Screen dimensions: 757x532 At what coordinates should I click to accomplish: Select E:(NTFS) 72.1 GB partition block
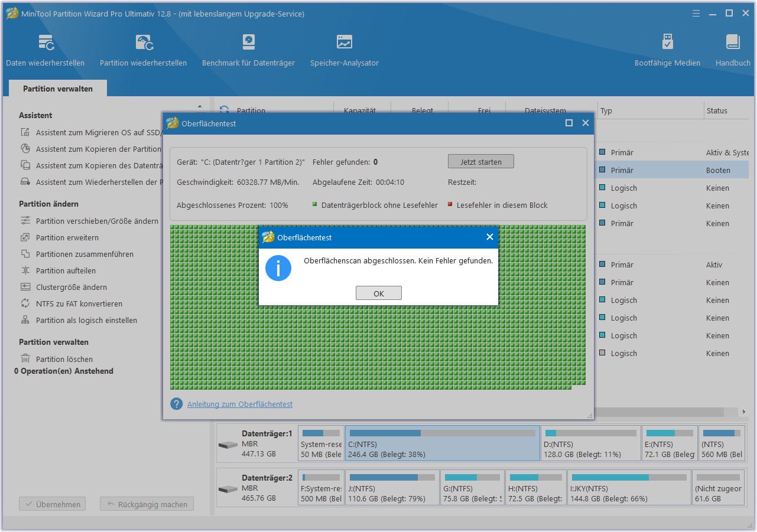tap(670, 443)
